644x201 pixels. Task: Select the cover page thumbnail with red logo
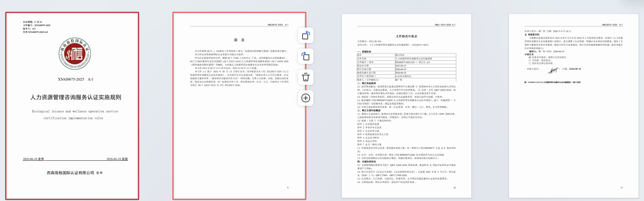[x=72, y=106]
